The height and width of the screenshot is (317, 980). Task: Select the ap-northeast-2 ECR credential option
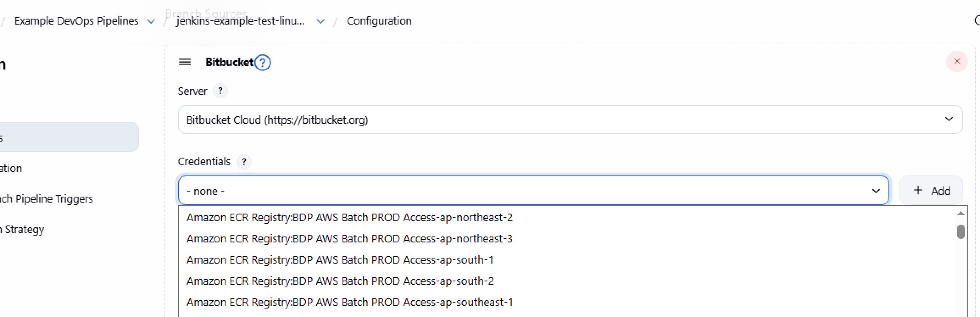pyautogui.click(x=349, y=218)
